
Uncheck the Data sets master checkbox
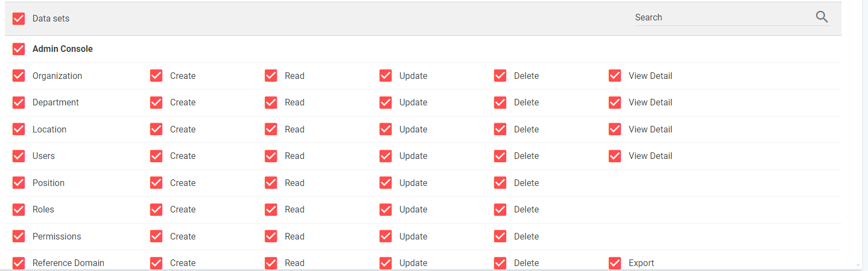[19, 19]
